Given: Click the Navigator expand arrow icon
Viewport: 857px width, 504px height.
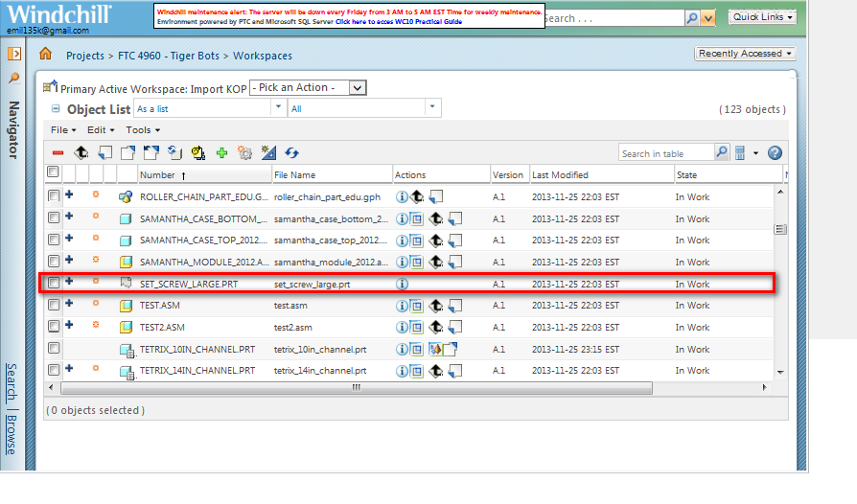Looking at the screenshot, I should pos(14,54).
